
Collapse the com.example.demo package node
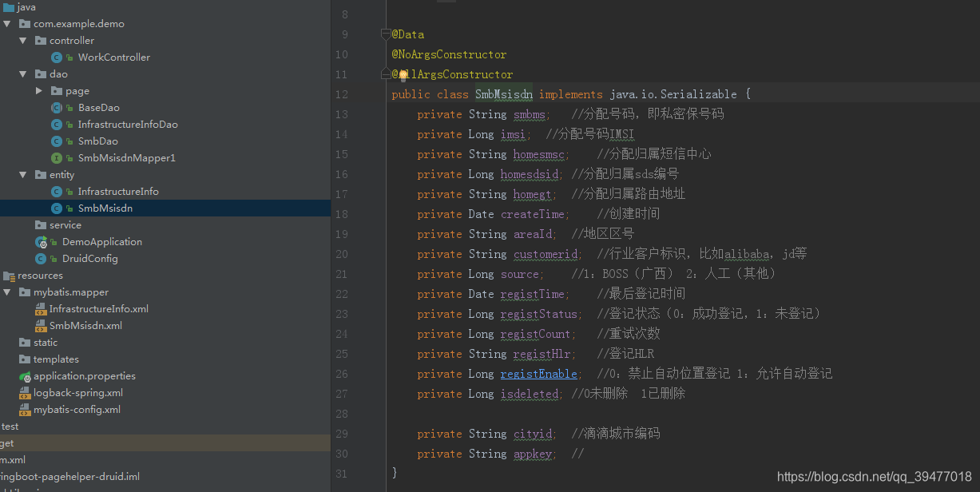7,24
